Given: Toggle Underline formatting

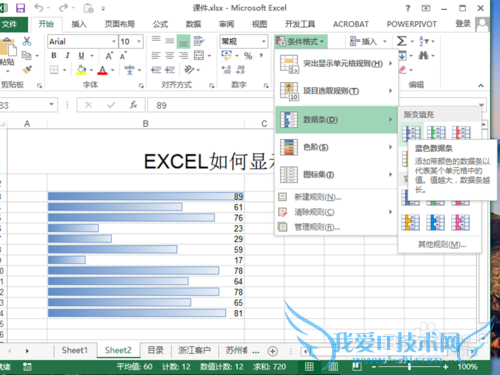Looking at the screenshot, I should [81, 56].
